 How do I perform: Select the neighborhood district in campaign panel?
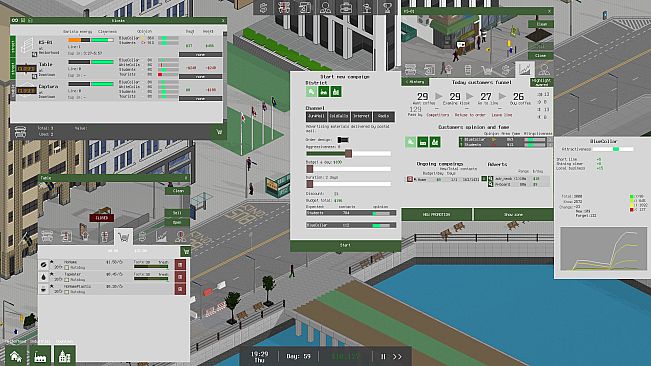click(311, 92)
